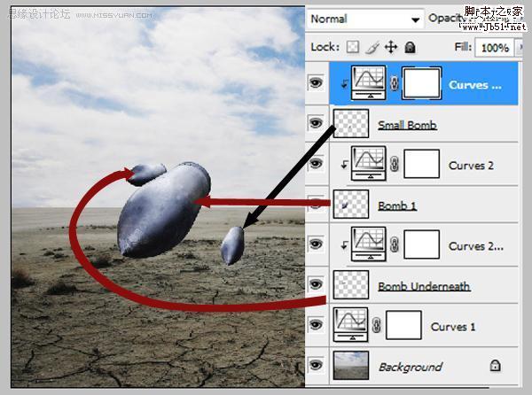Click the lock all padlock icon
The width and height of the screenshot is (532, 395).
410,47
